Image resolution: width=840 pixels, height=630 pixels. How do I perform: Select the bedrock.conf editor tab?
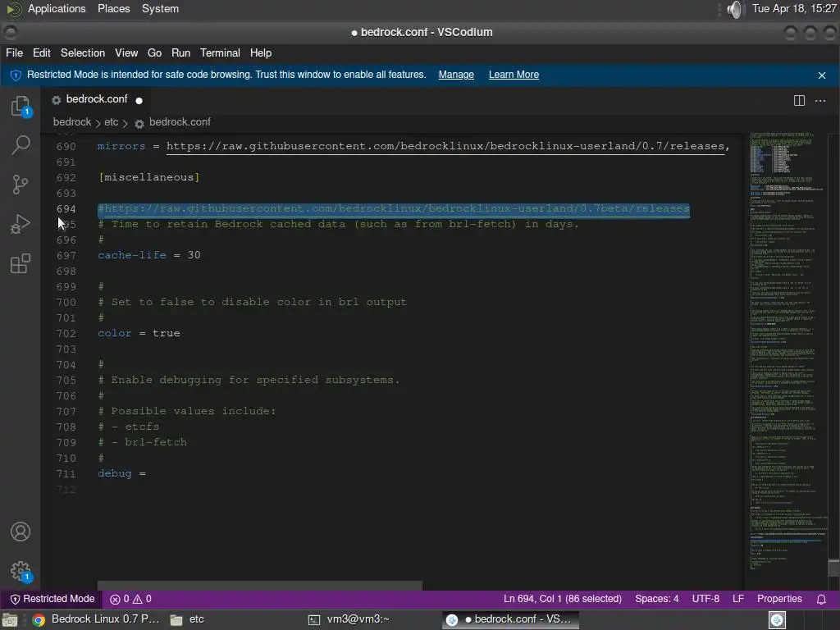pos(97,99)
